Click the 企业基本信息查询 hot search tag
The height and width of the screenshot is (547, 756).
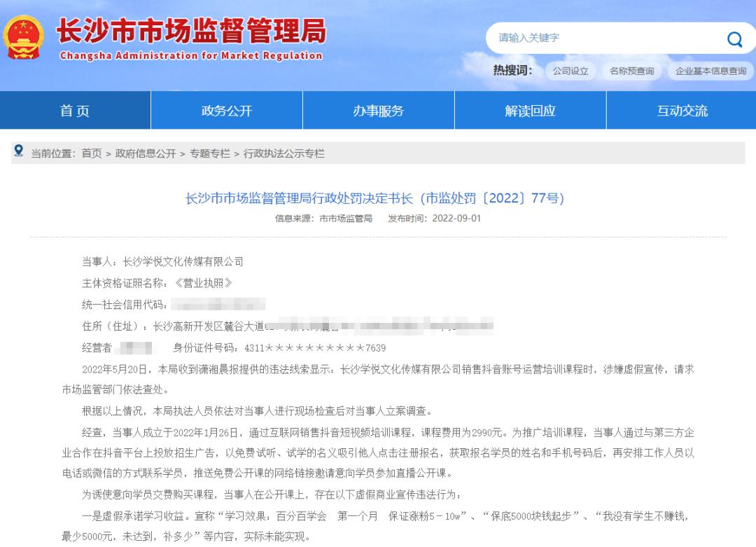click(710, 71)
